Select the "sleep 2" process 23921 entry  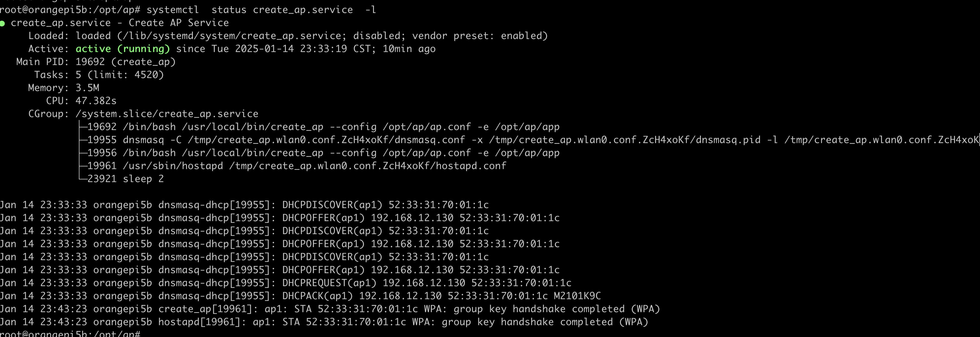[126, 179]
